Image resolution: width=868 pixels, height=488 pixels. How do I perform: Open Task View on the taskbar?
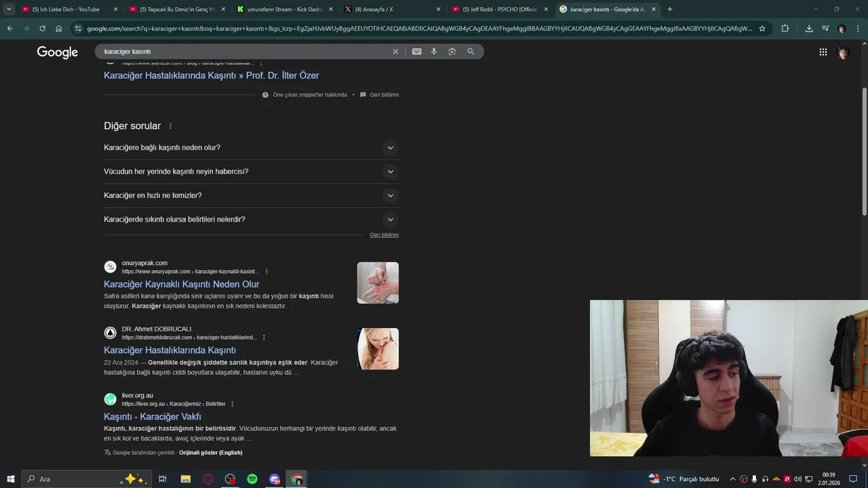click(x=163, y=479)
